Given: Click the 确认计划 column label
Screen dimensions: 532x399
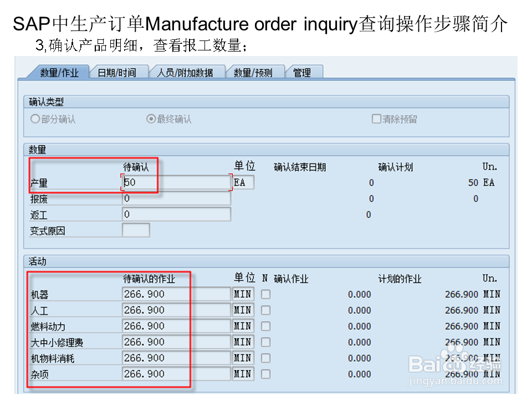Looking at the screenshot, I should (396, 167).
